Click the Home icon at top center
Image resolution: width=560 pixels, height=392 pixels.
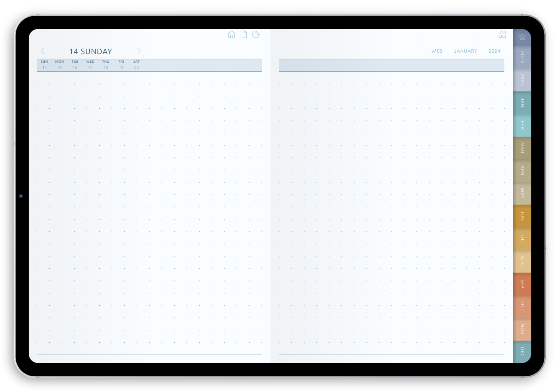[231, 34]
